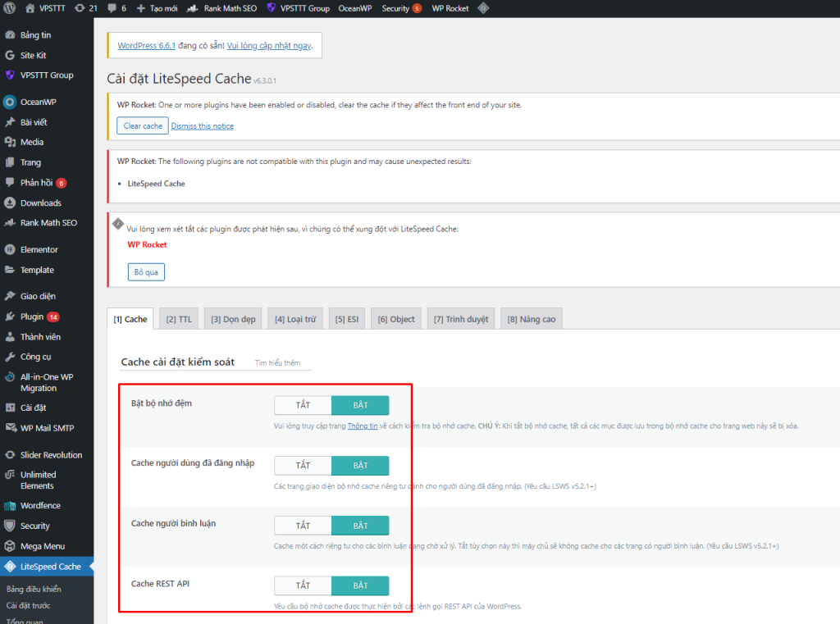The width and height of the screenshot is (840, 624).
Task: Switch to the [8] Nâng cao tab
Action: (532, 319)
